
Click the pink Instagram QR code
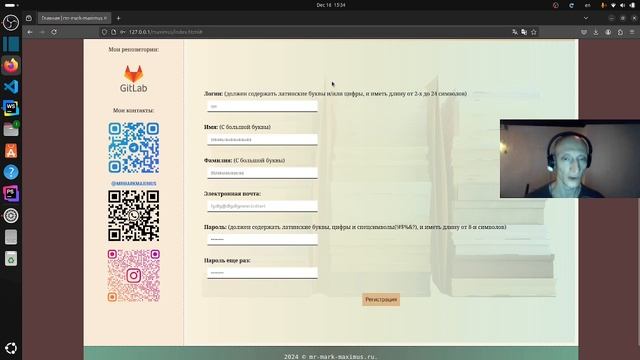point(133,276)
